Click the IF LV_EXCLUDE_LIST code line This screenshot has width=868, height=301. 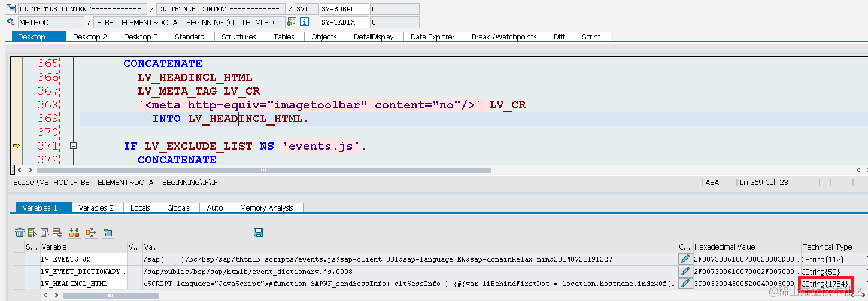pyautogui.click(x=245, y=146)
